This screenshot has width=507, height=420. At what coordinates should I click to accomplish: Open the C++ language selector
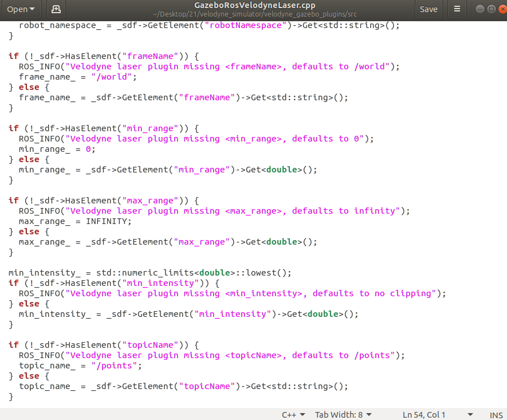[293, 414]
